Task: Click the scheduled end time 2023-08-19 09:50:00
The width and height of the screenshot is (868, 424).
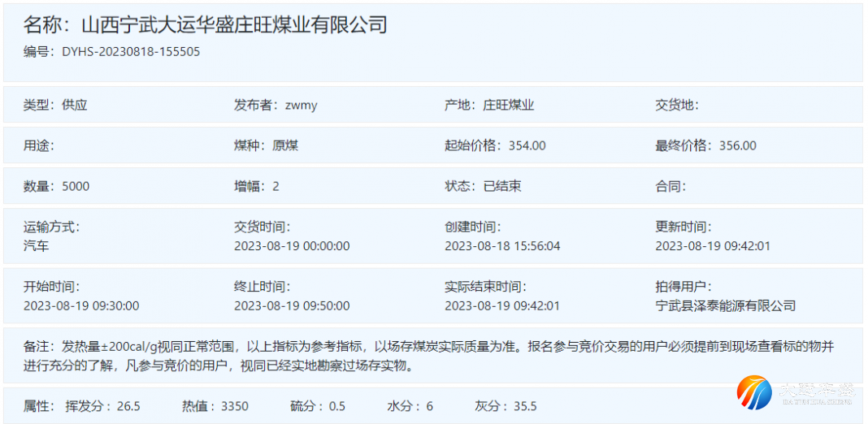Action: click(292, 305)
